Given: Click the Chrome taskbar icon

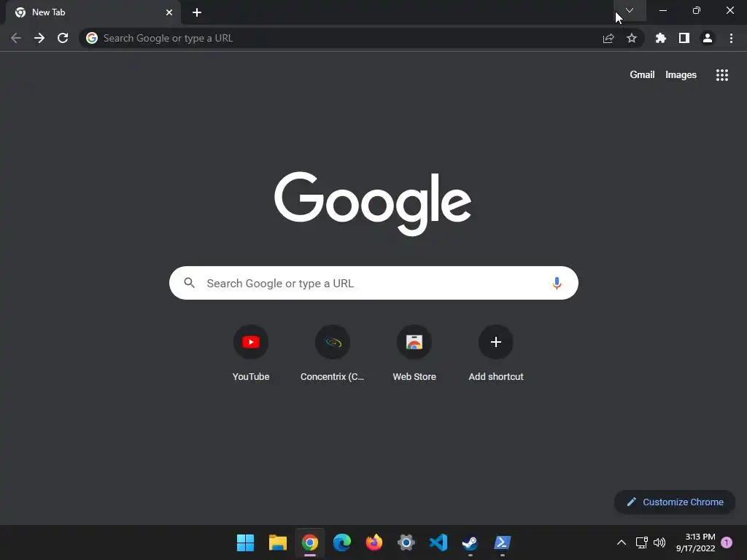Looking at the screenshot, I should point(309,542).
